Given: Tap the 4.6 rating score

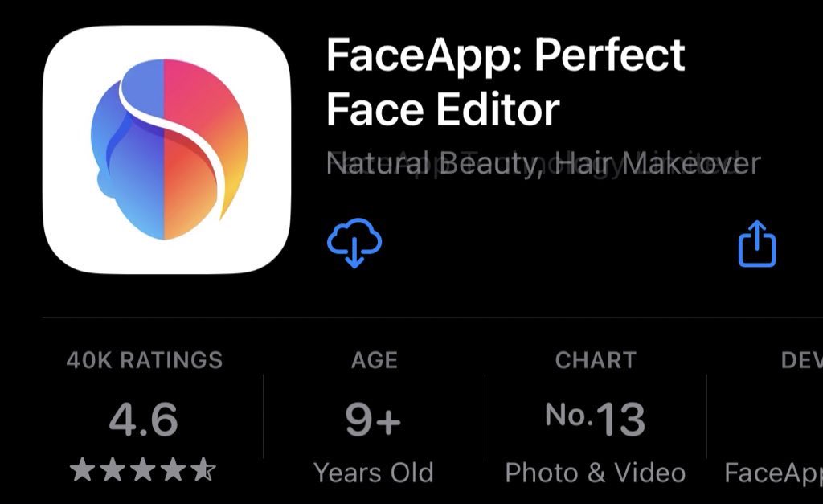Looking at the screenshot, I should pos(143,420).
